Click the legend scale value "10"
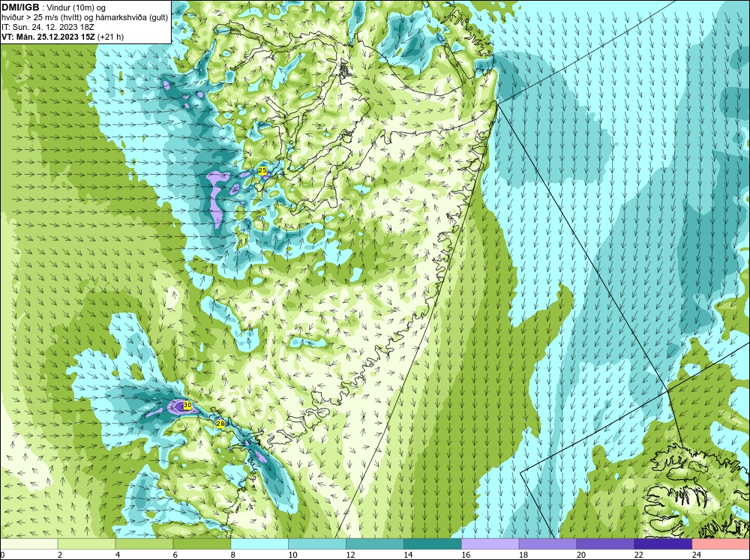Screen dimensions: 750x560 pos(292,555)
